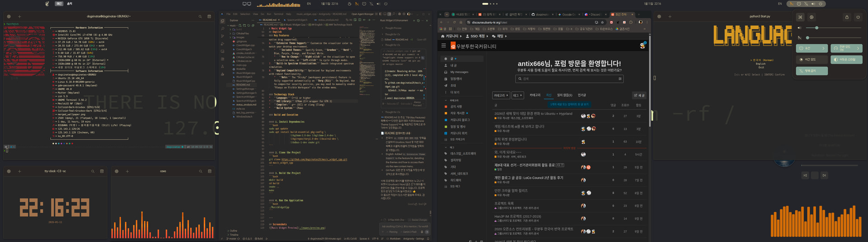
Task: Switch to the 인기글 tab
Action: tap(582, 95)
